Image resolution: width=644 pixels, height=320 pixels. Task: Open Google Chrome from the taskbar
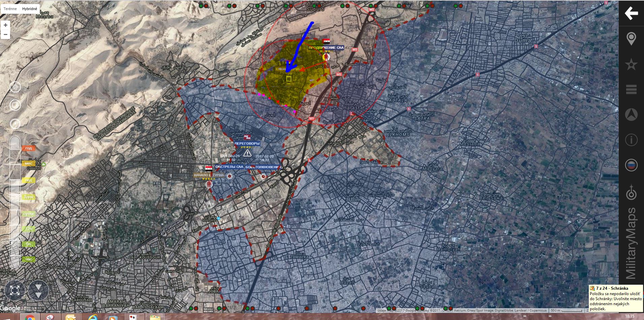click(x=30, y=317)
